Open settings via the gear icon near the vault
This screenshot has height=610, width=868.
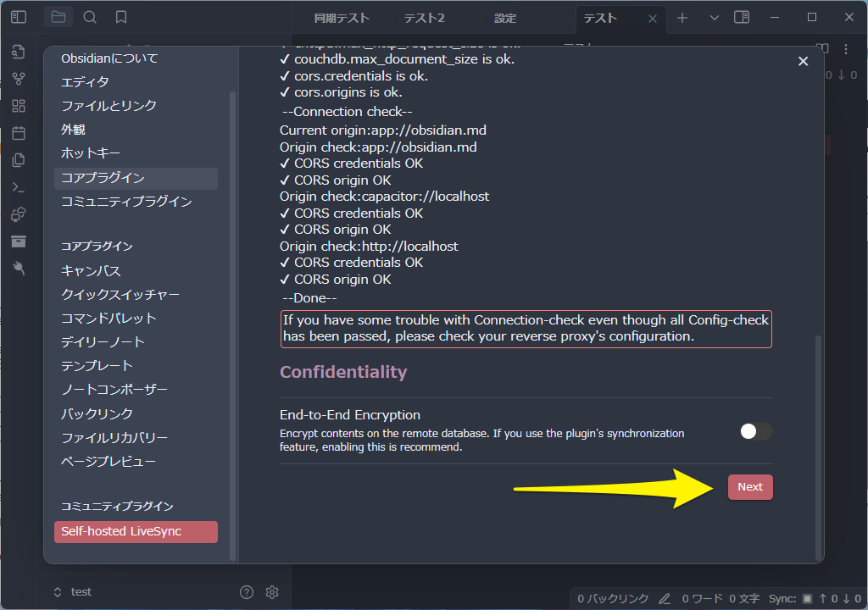tap(271, 591)
